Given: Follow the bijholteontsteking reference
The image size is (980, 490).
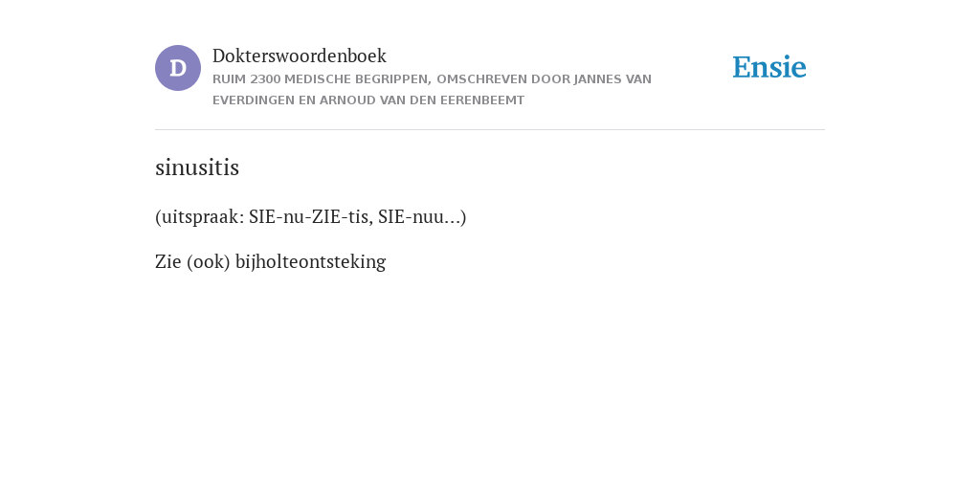Looking at the screenshot, I should point(311,262).
